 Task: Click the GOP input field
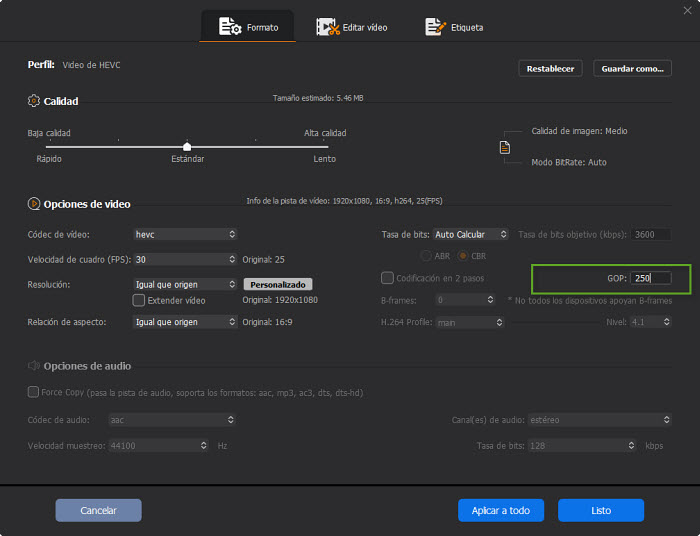(x=650, y=278)
